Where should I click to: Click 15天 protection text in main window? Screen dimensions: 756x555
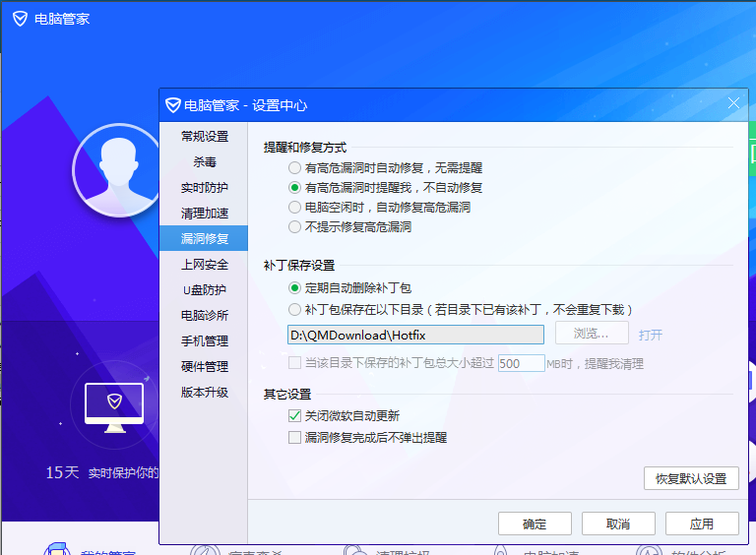[62, 472]
